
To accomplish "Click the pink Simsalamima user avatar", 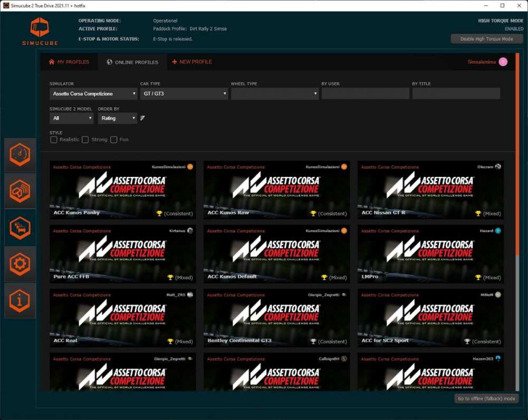I will pos(503,62).
